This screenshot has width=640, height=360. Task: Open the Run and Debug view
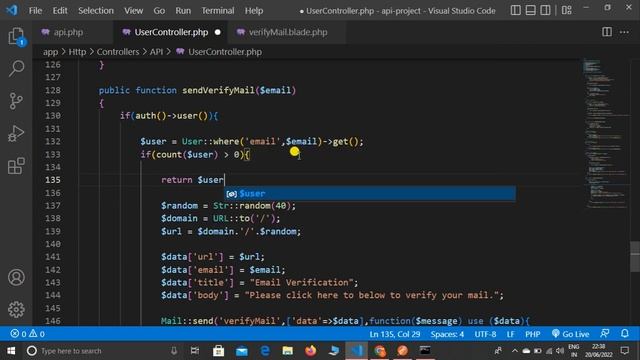(x=16, y=133)
